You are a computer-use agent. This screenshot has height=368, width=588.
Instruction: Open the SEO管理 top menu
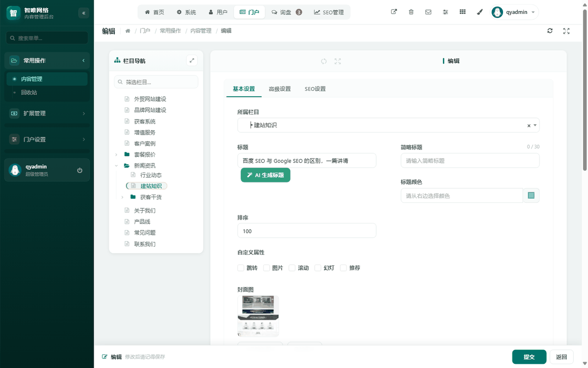tap(329, 12)
